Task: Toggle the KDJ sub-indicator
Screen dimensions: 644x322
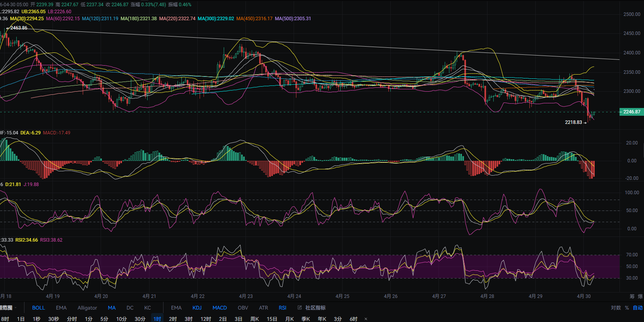Action: [197, 308]
